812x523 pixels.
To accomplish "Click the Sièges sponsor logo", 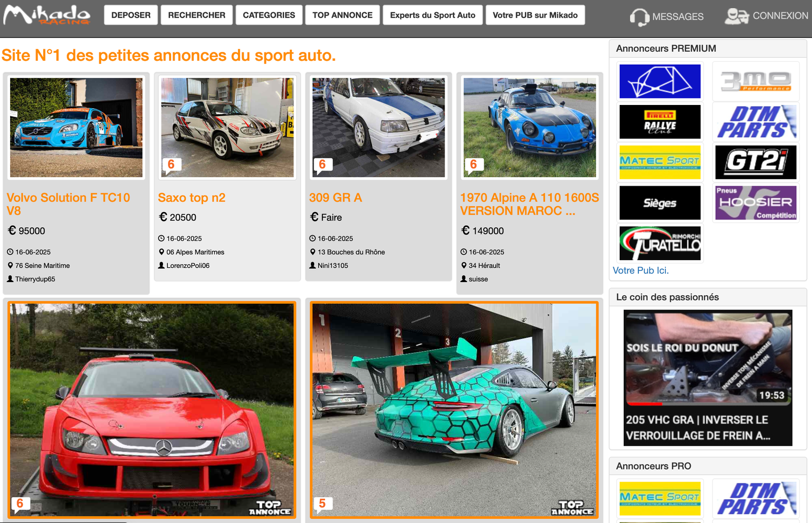I will click(660, 203).
